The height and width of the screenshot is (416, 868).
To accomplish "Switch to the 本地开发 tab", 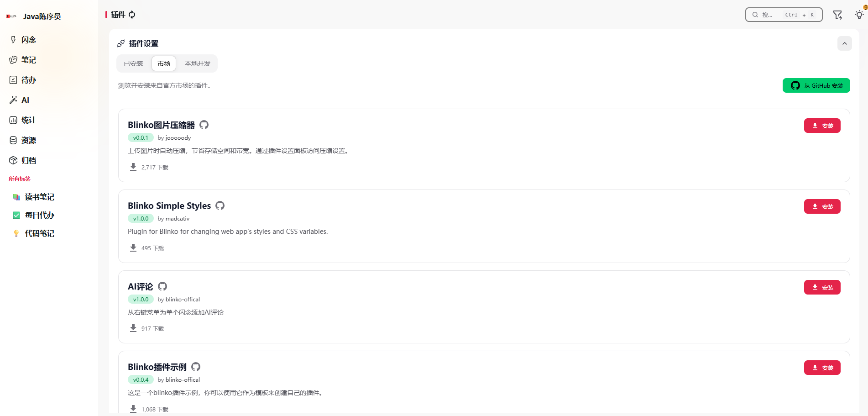I will pos(197,63).
